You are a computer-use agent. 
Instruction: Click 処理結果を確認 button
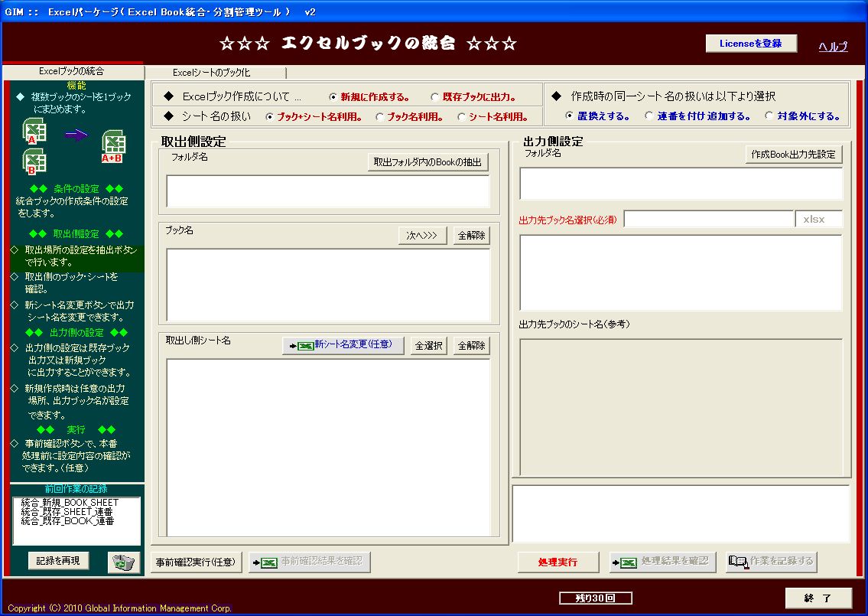click(662, 562)
